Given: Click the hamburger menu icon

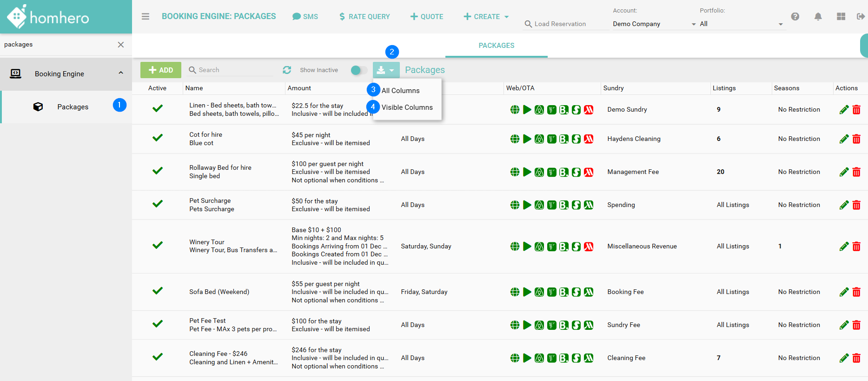Looking at the screenshot, I should click(x=146, y=16).
